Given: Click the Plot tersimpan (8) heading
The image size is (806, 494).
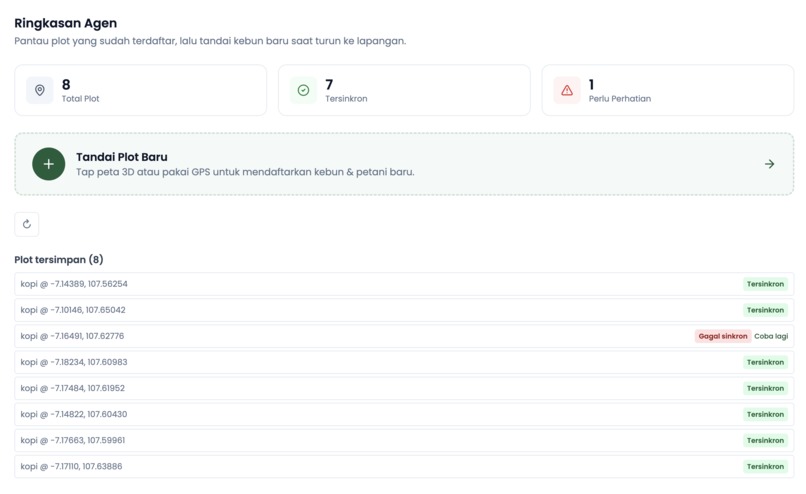Looking at the screenshot, I should tap(59, 260).
